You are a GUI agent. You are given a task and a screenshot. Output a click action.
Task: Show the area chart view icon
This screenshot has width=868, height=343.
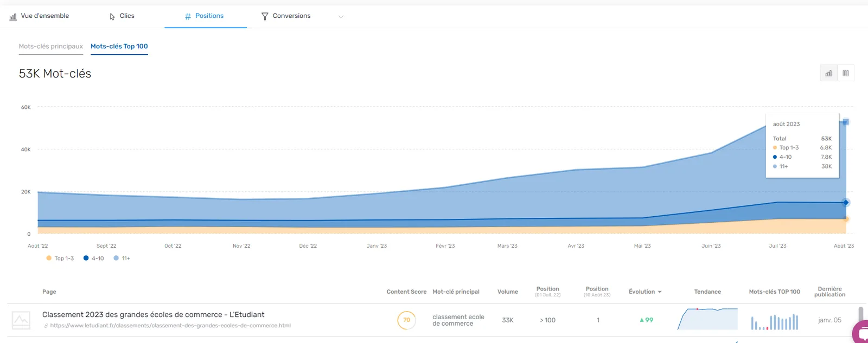[x=828, y=73]
